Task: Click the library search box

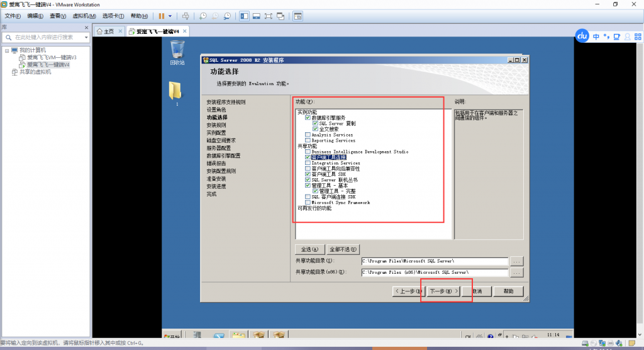Action: [46, 37]
